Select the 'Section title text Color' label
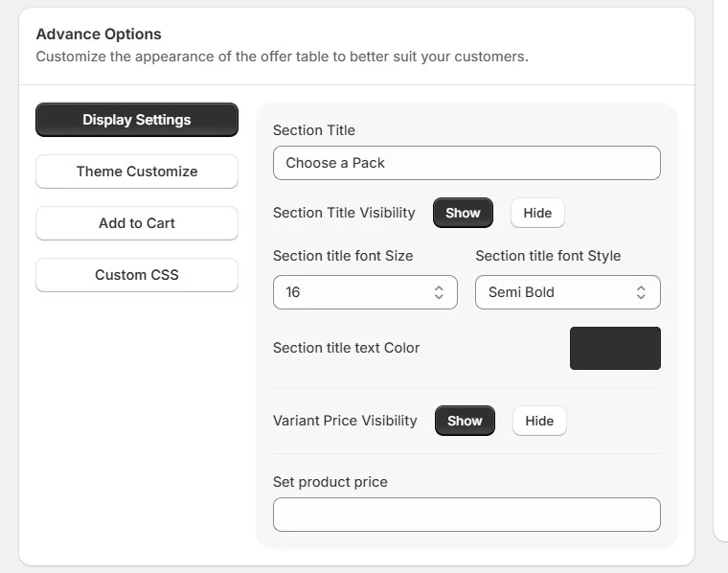The image size is (728, 573). point(347,348)
